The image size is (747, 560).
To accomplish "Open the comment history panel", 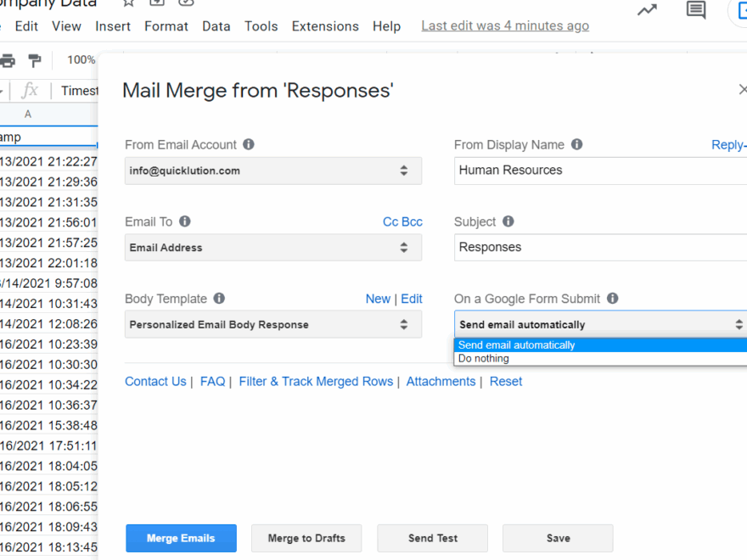I will 695,10.
